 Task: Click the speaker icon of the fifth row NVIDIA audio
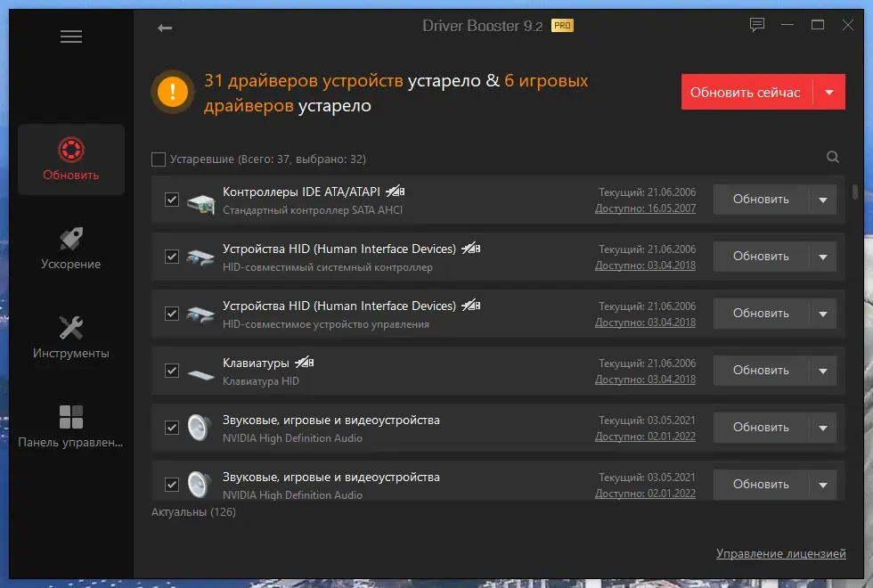coord(200,428)
